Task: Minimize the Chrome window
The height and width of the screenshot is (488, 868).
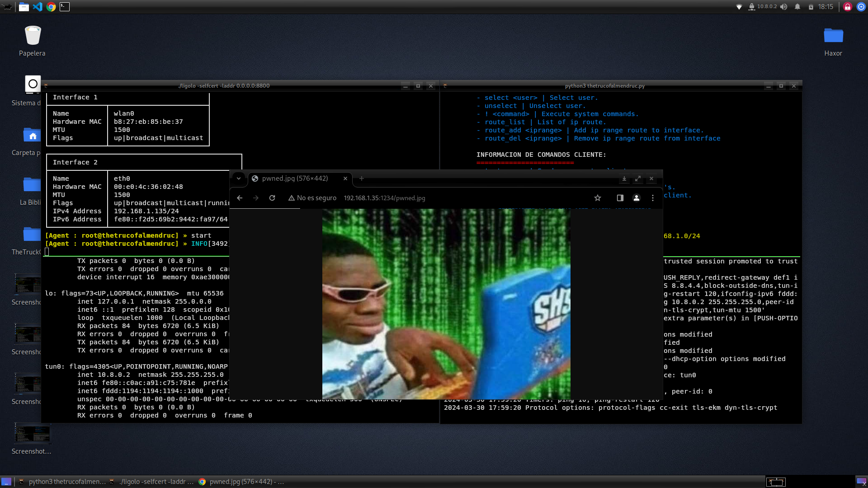Action: point(624,178)
